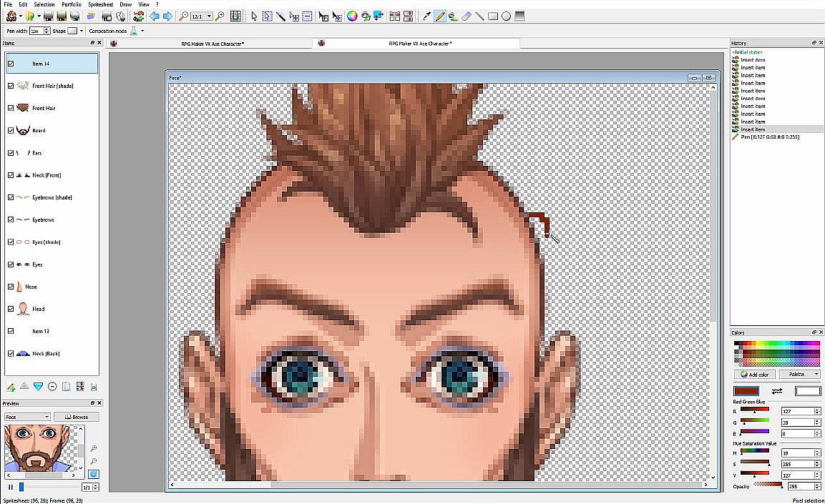Expand the Composition mode dropdown
Screen dimensions: 825x504
142,31
